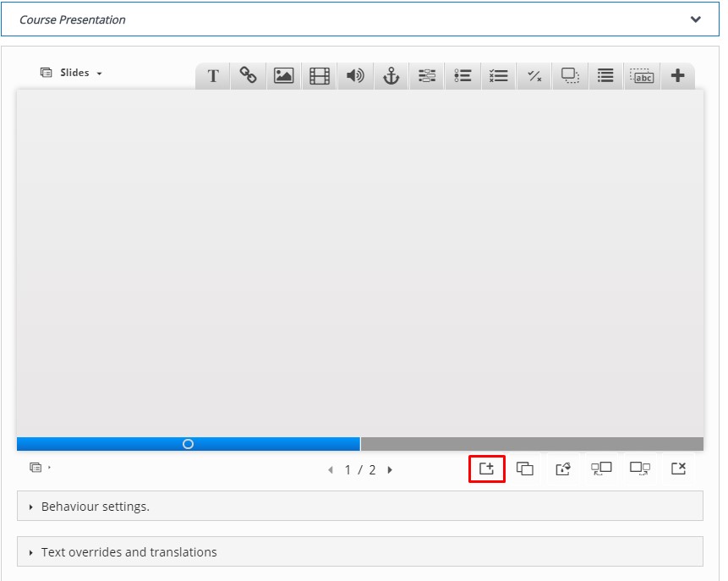Expand the Behaviour settings section
This screenshot has width=728, height=581.
pos(95,507)
